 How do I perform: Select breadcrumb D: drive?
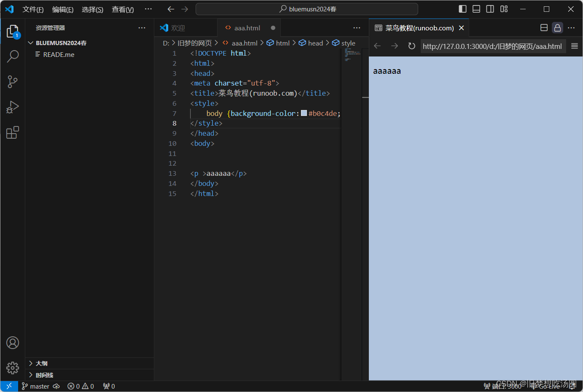pyautogui.click(x=166, y=43)
